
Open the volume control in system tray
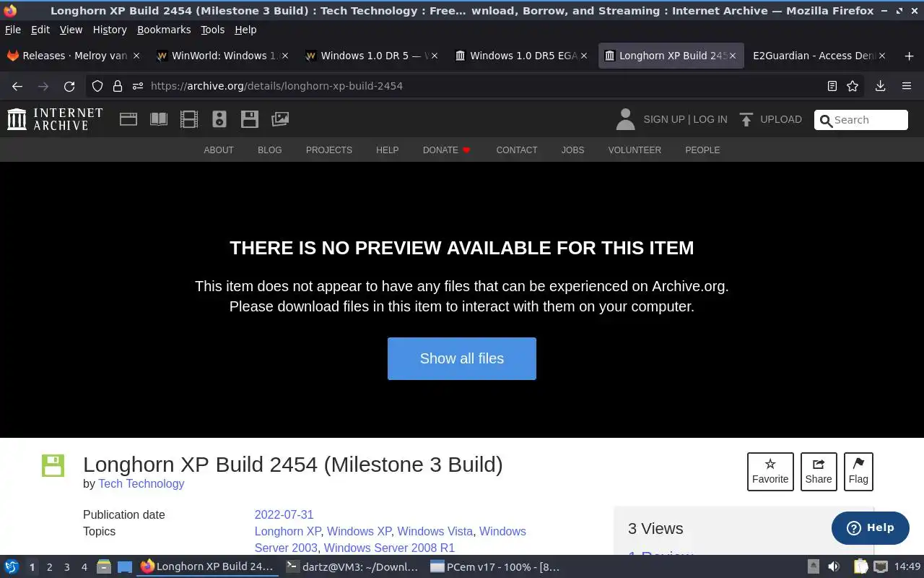[834, 566]
